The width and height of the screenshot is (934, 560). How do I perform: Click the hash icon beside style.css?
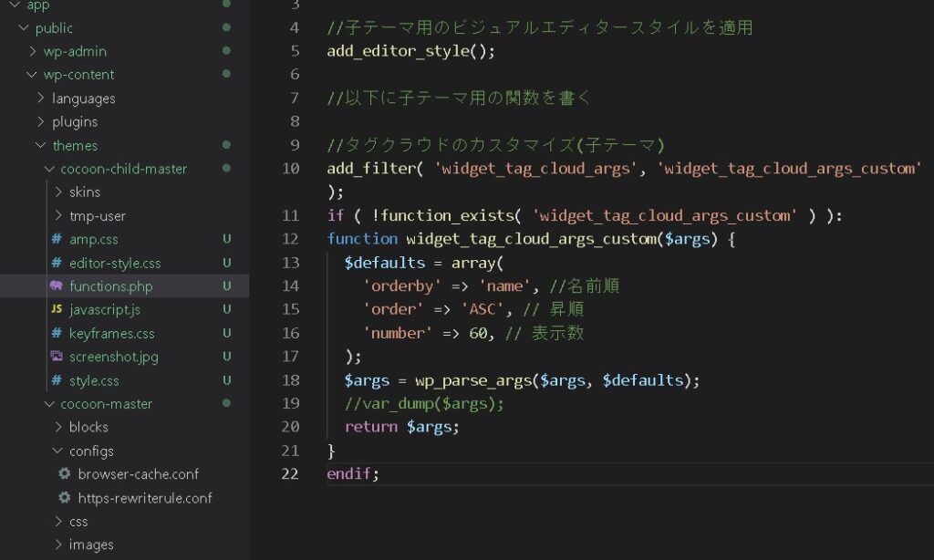[x=57, y=380]
